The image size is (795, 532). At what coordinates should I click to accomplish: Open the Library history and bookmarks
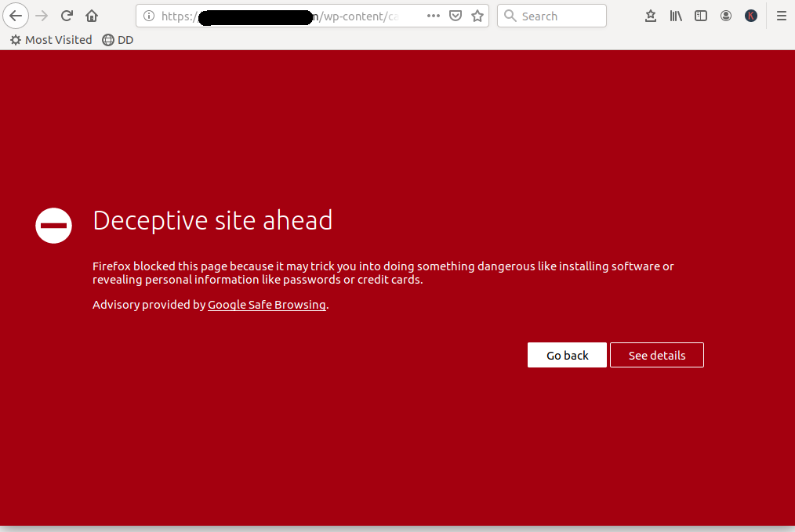pos(676,16)
